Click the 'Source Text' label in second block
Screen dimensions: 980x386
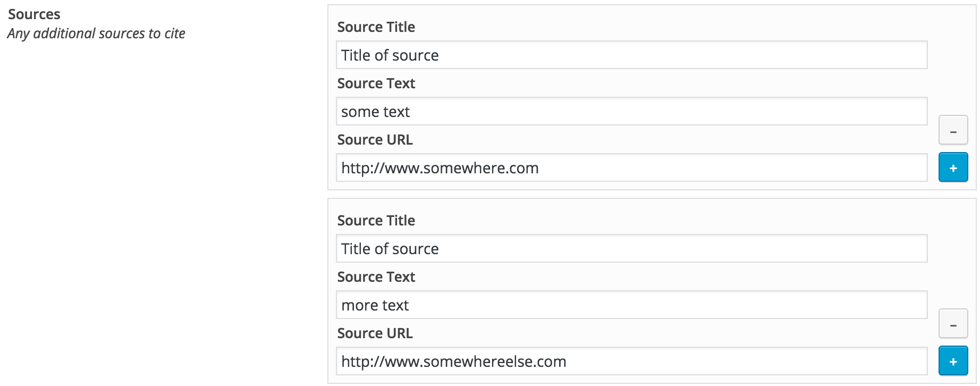click(x=376, y=276)
